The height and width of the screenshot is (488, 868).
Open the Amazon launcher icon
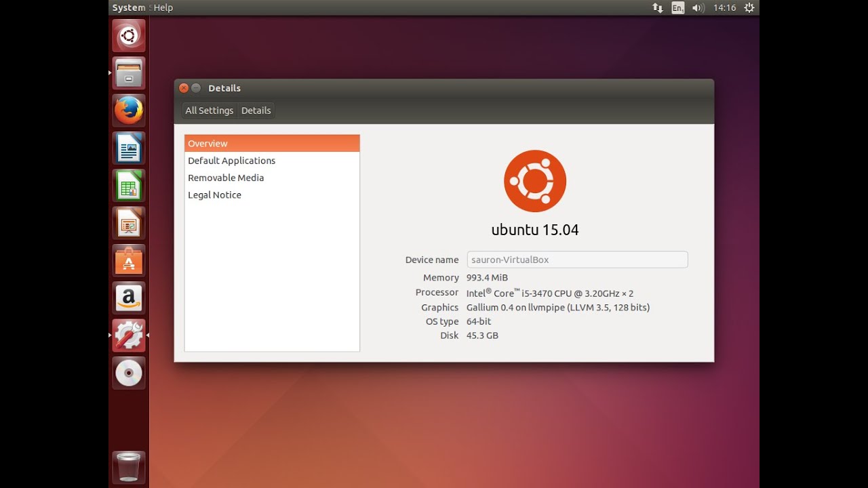129,298
